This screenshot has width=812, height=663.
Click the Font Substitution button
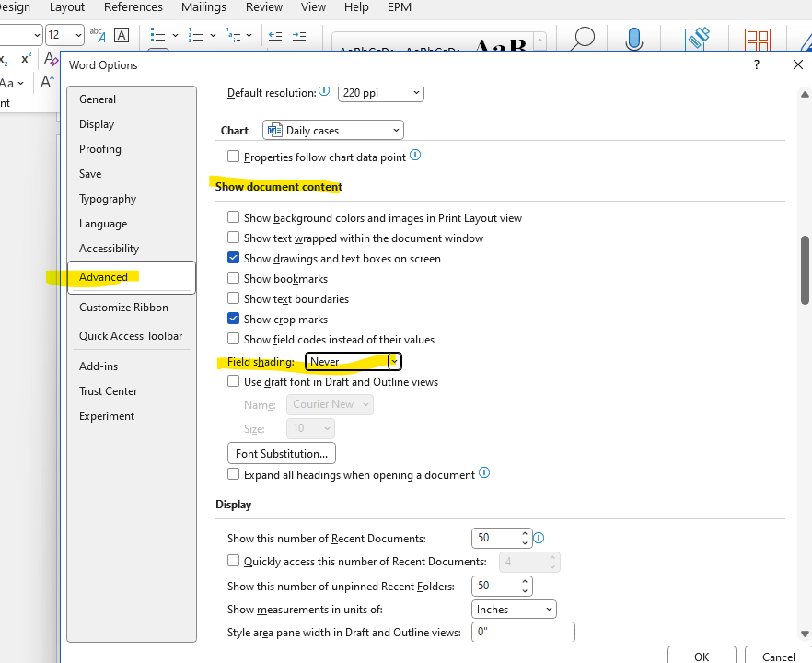pos(282,453)
